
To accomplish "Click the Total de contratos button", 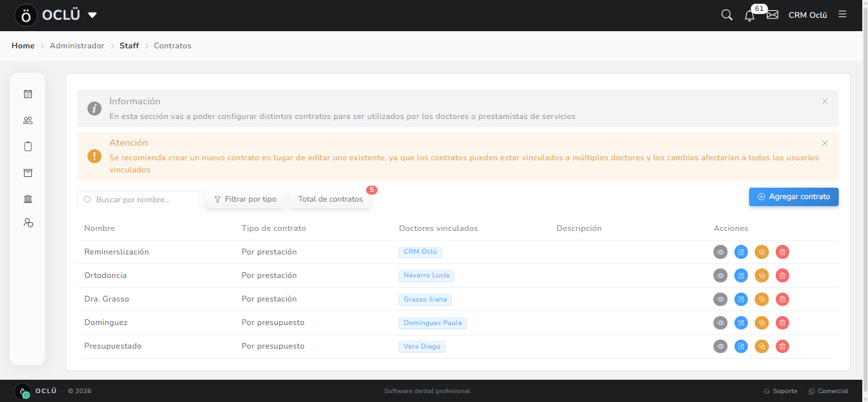I will [330, 199].
